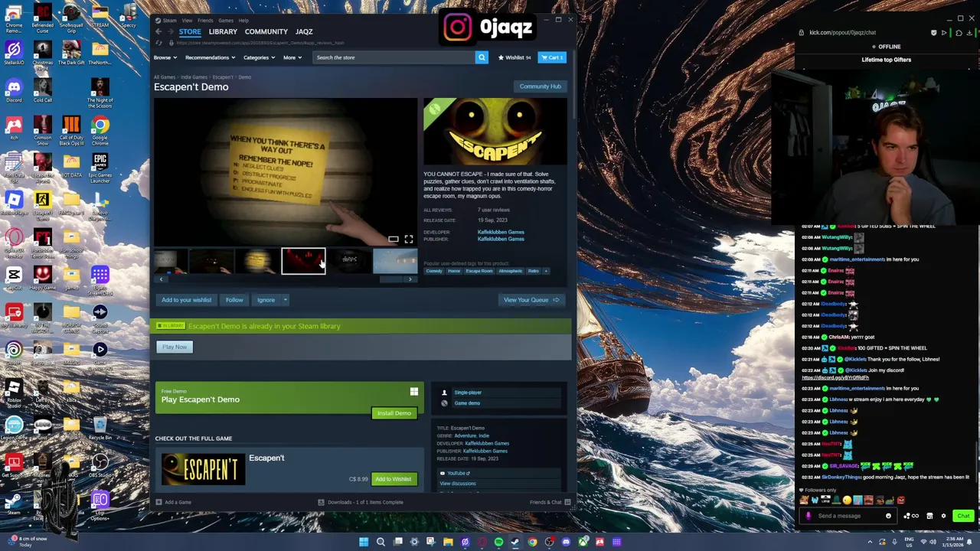
Task: Click the thumbnail strip left scroll arrow
Action: (x=161, y=279)
